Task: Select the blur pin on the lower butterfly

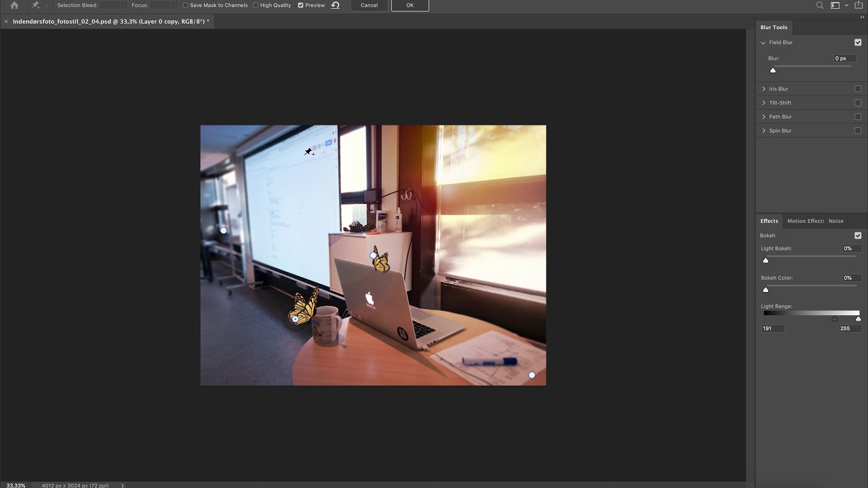Action: tap(295, 319)
